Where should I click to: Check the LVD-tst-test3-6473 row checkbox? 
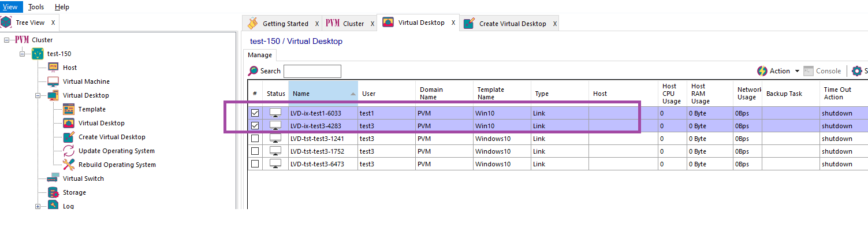tap(255, 164)
